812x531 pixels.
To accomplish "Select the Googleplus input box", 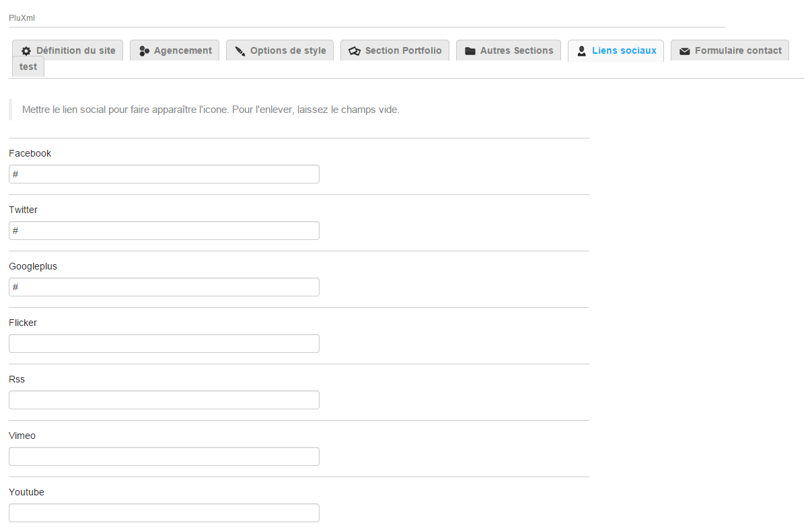I will click(163, 287).
